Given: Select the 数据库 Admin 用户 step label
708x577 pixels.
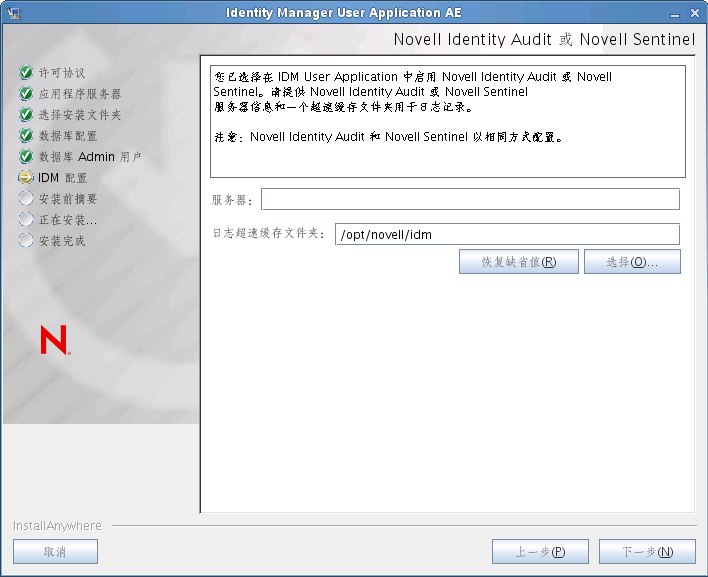Looking at the screenshot, I should [x=90, y=157].
